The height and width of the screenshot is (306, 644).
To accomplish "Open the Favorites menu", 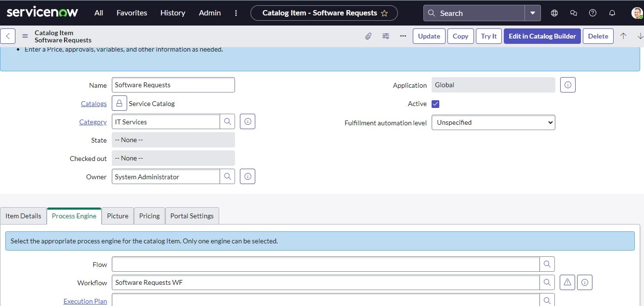I will point(131,13).
